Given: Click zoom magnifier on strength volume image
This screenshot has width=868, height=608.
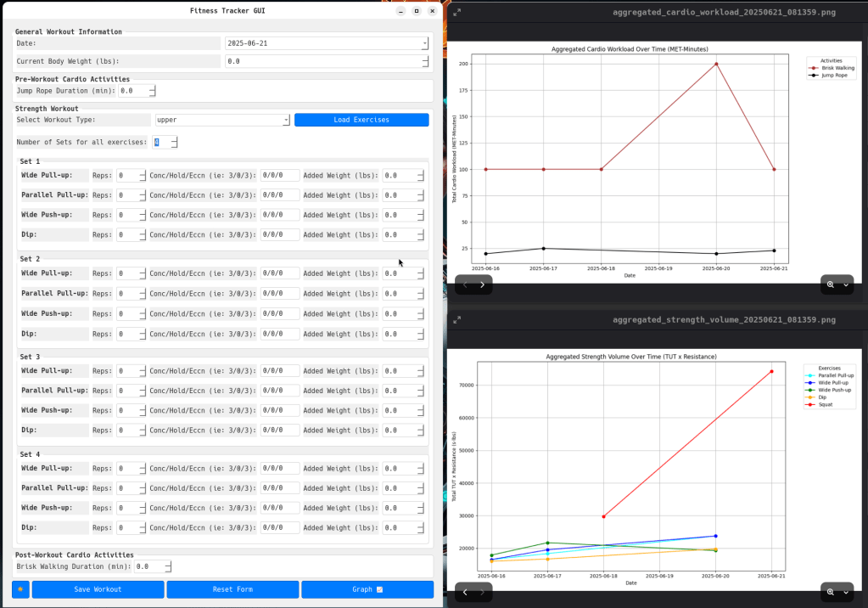Looking at the screenshot, I should tap(831, 592).
